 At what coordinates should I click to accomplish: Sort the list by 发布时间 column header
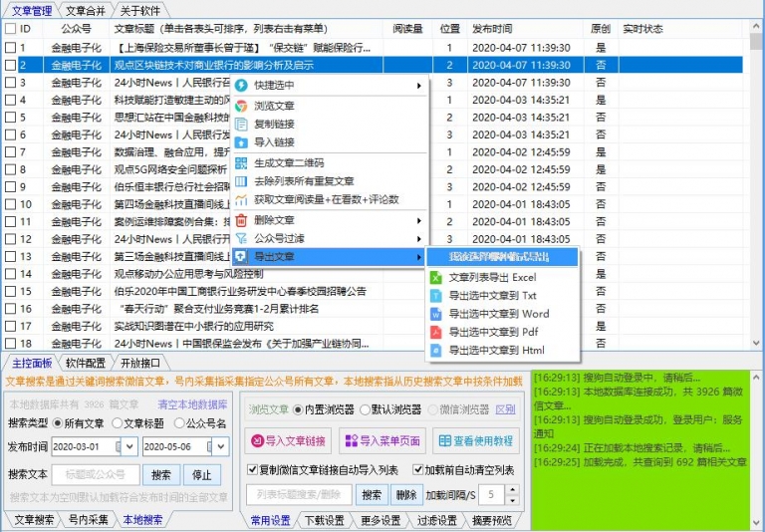click(x=525, y=29)
